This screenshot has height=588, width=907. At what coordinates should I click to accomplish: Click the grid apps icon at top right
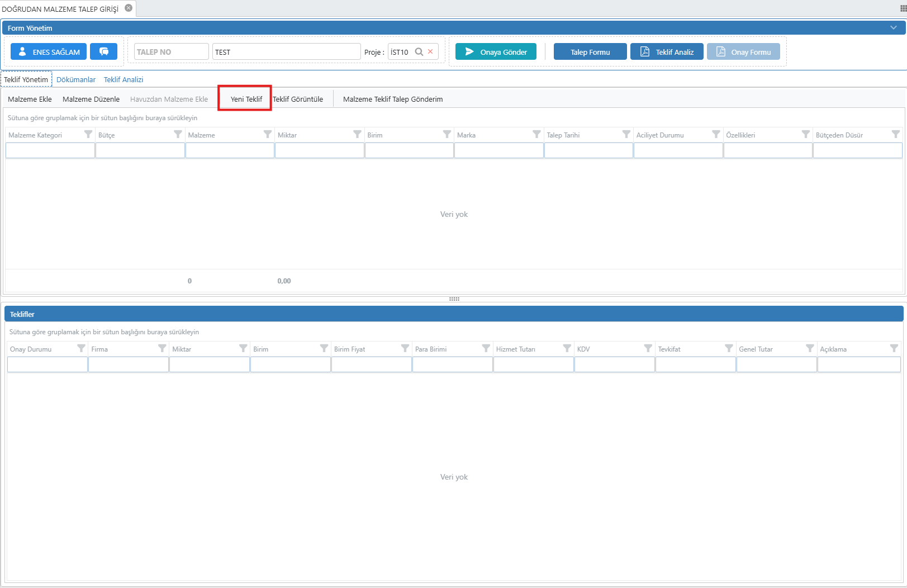903,8
